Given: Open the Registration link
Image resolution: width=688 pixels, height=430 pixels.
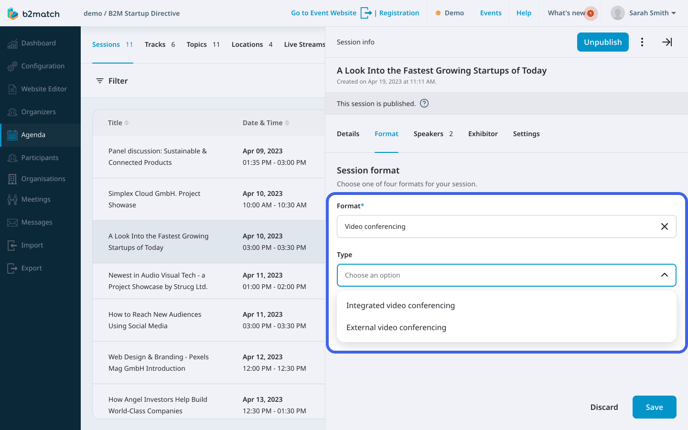Looking at the screenshot, I should pos(399,13).
